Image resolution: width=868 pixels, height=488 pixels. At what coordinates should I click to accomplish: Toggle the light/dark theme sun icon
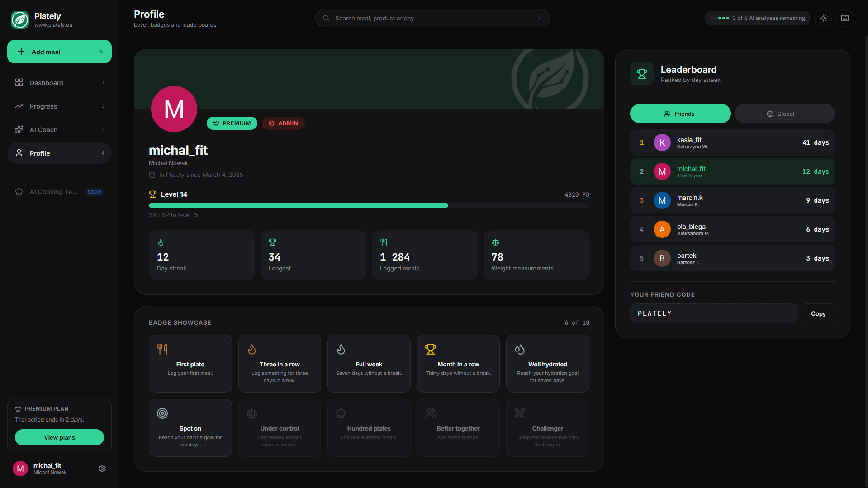point(823,18)
